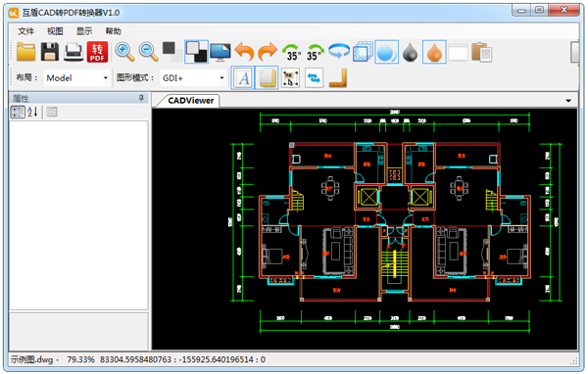Toggle the blue sphere icon
The width and height of the screenshot is (588, 374).
click(x=386, y=52)
